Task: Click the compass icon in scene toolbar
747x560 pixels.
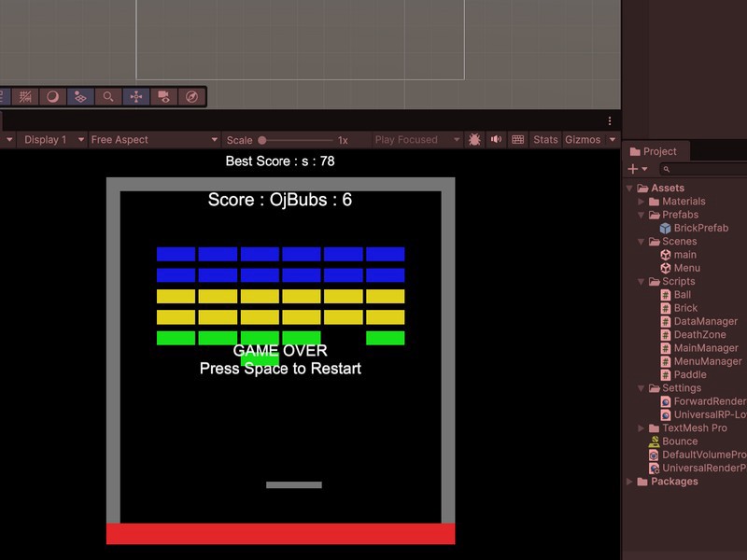Action: tap(191, 96)
